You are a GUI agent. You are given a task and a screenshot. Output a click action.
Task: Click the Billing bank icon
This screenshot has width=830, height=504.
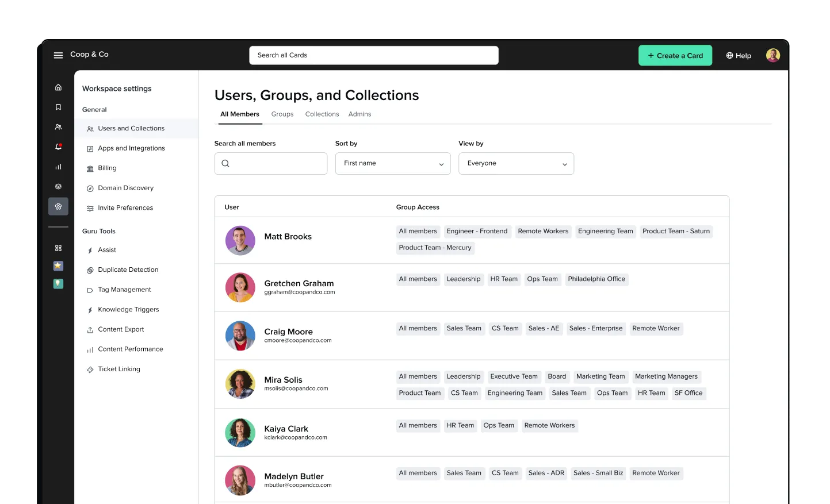(90, 168)
